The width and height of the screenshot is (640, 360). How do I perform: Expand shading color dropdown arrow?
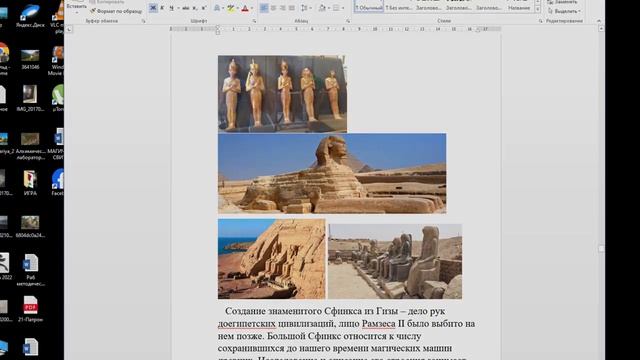(x=329, y=8)
